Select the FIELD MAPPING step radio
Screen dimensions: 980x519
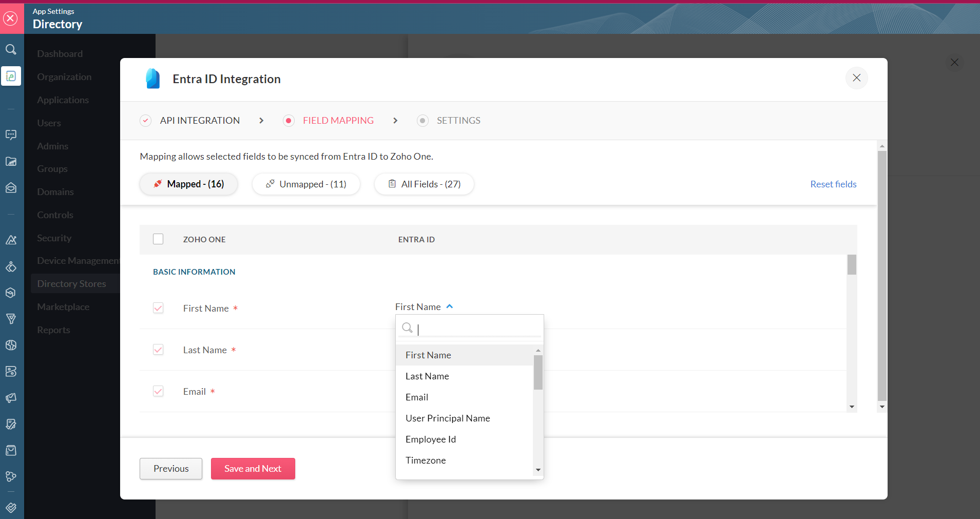289,121
